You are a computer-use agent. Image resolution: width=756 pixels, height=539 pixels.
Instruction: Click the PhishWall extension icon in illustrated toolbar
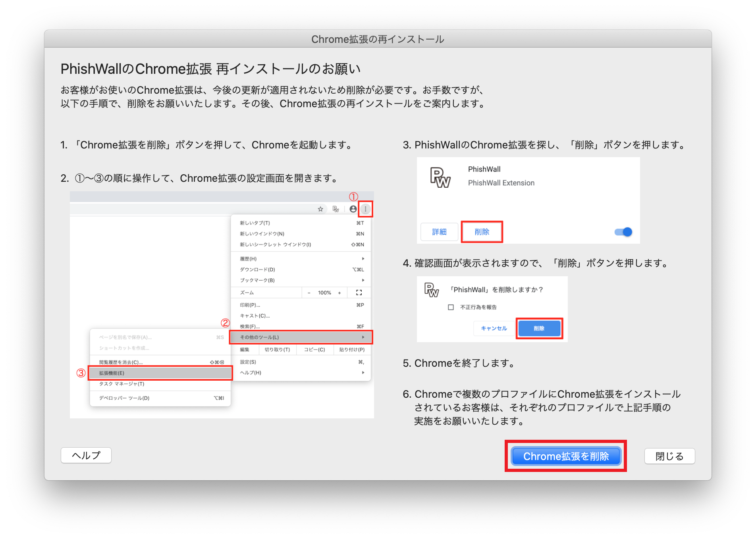(x=336, y=209)
